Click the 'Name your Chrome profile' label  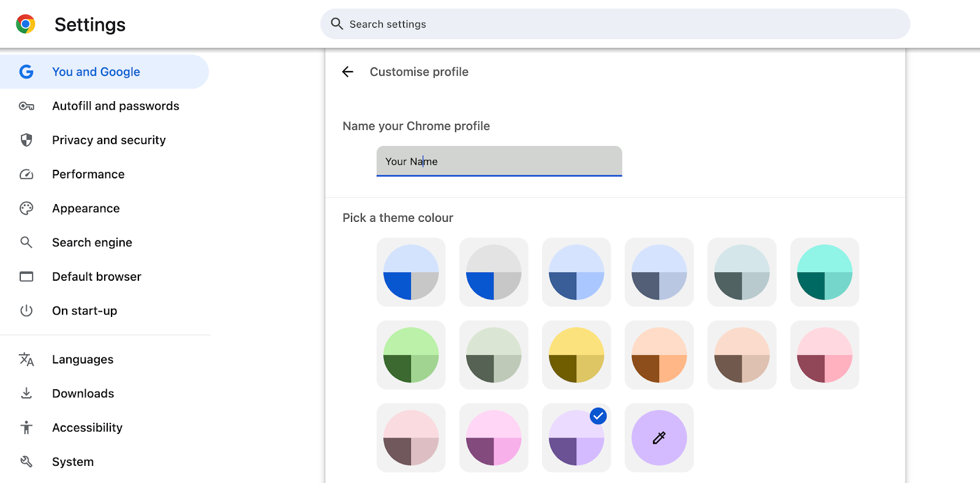pos(417,126)
